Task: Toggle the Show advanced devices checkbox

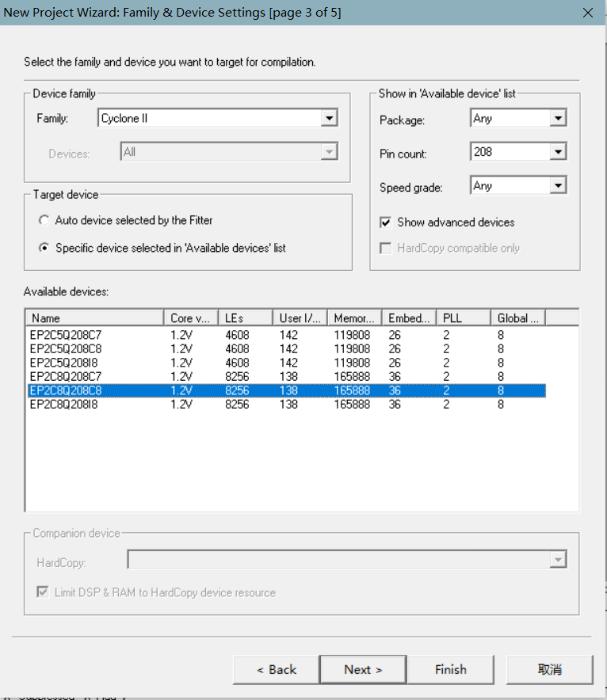Action: pyautogui.click(x=385, y=223)
